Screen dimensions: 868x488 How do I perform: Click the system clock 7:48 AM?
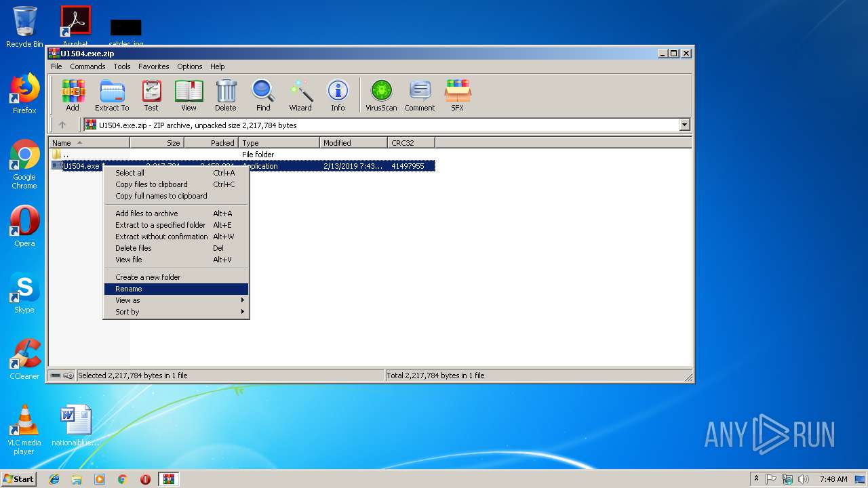[x=833, y=479]
